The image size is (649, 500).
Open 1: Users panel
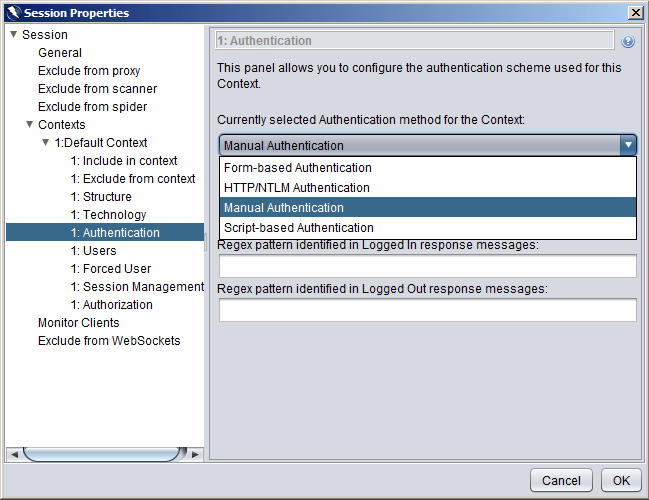click(94, 251)
